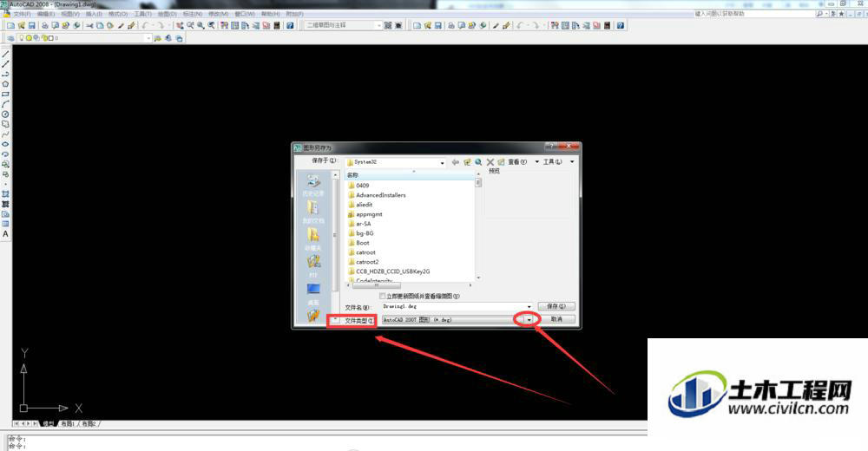Image resolution: width=868 pixels, height=451 pixels.
Task: Select the Circle draw tool
Action: [x=5, y=114]
